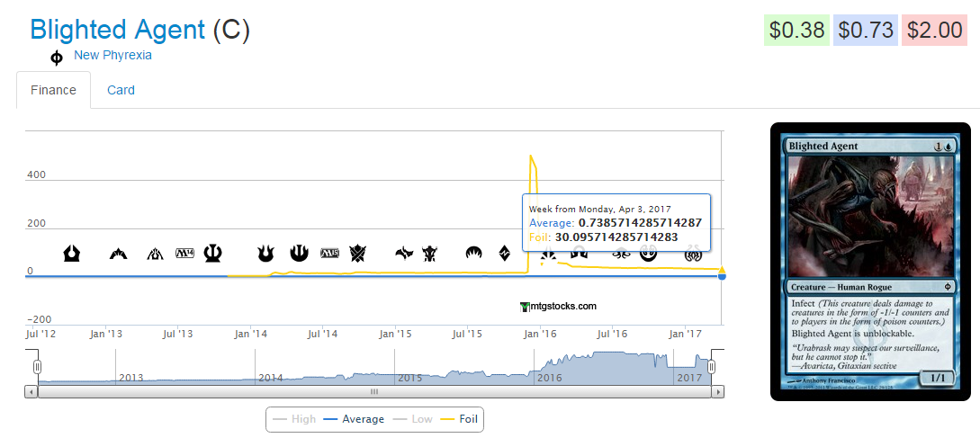Select the Dragon's Maze set symbol
The height and width of the screenshot is (438, 980).
[x=156, y=253]
